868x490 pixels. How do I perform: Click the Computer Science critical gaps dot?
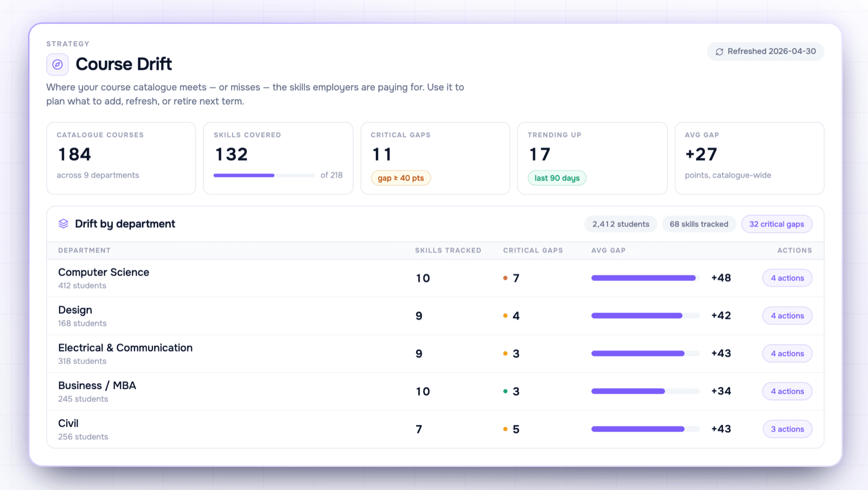point(505,278)
